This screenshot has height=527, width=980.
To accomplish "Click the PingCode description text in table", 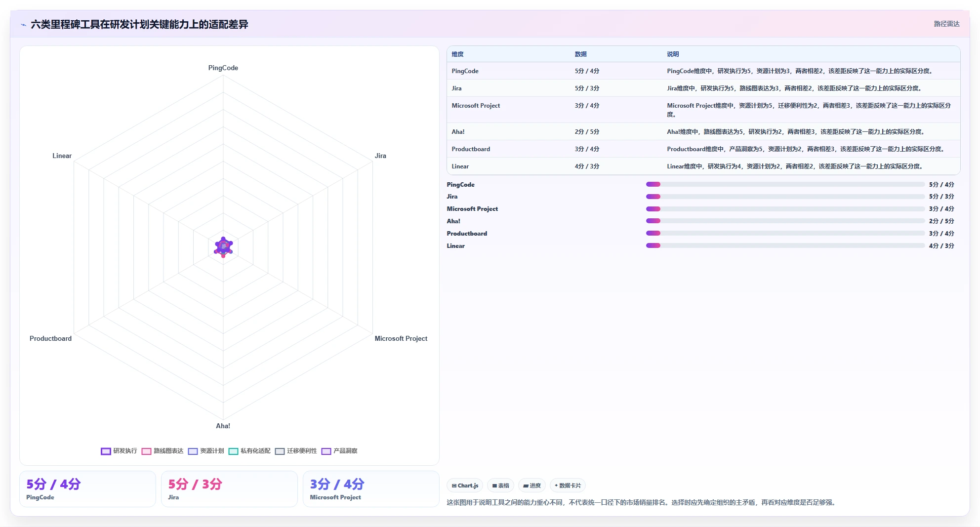I will [800, 71].
